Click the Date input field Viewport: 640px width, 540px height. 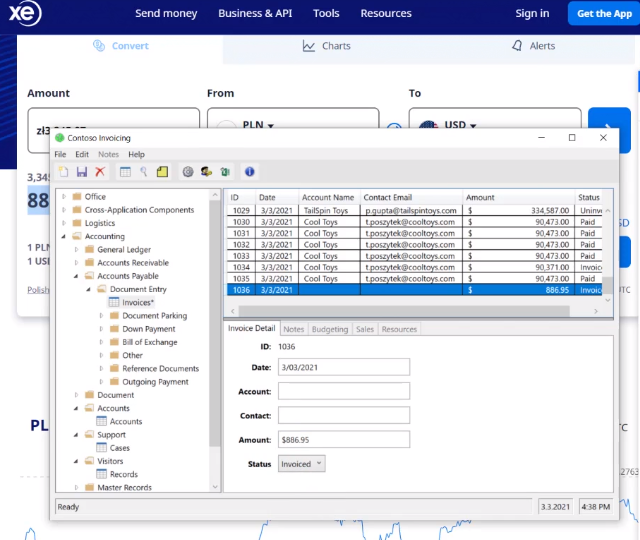pyautogui.click(x=344, y=367)
